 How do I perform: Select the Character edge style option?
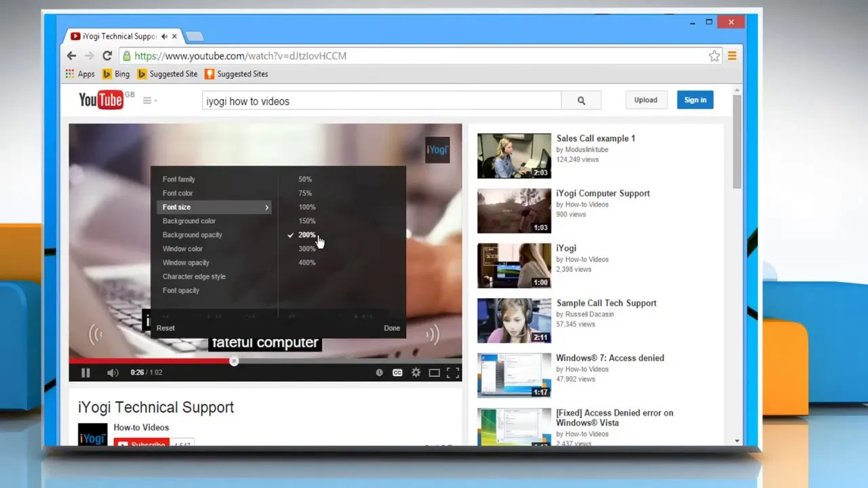[x=194, y=277]
